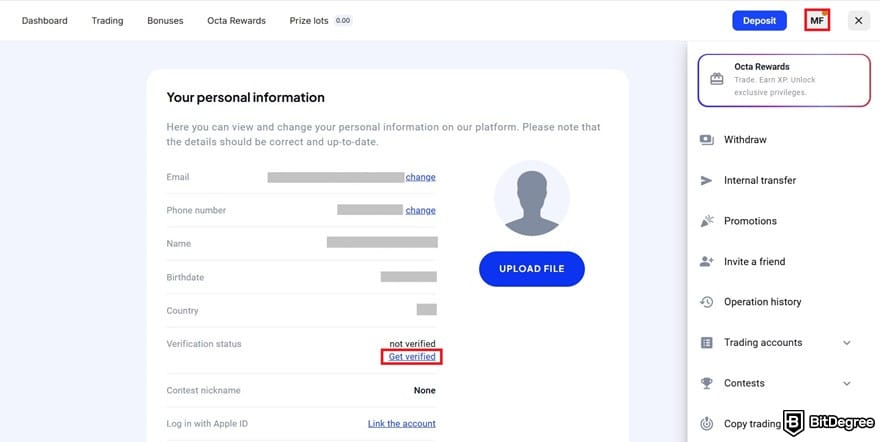Choose Internal transfer in side menu
The width and height of the screenshot is (880, 442).
point(760,181)
